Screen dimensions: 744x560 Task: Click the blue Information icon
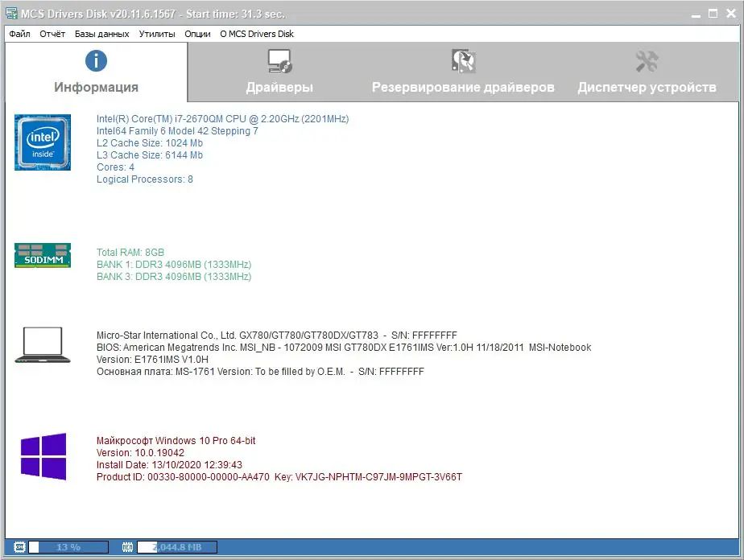(x=96, y=60)
